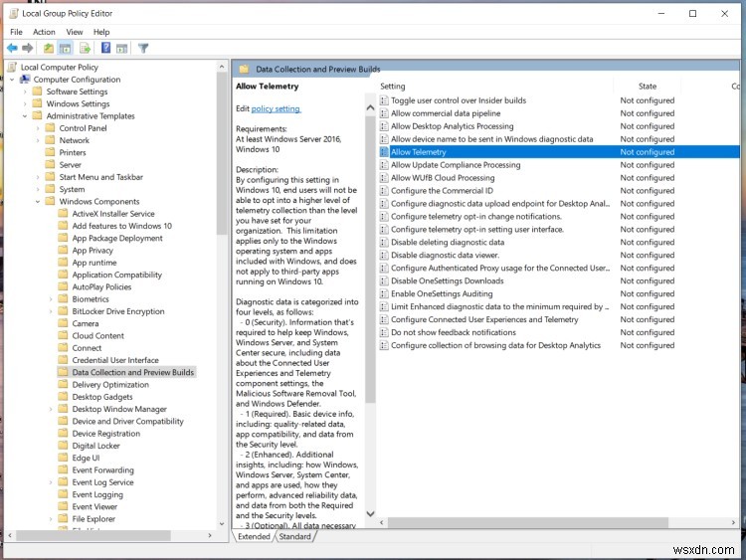Image resolution: width=746 pixels, height=560 pixels.
Task: Click policy icon for Enable OneSettings Auditing
Action: (x=384, y=294)
